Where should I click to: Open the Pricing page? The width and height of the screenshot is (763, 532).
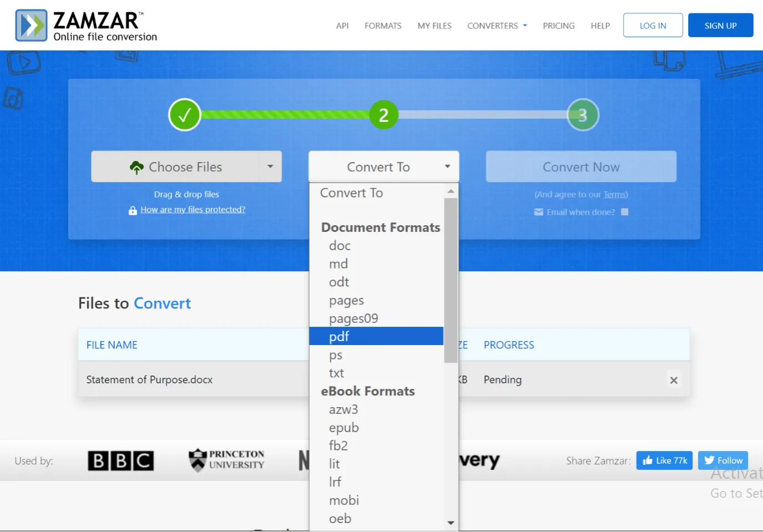coord(559,26)
